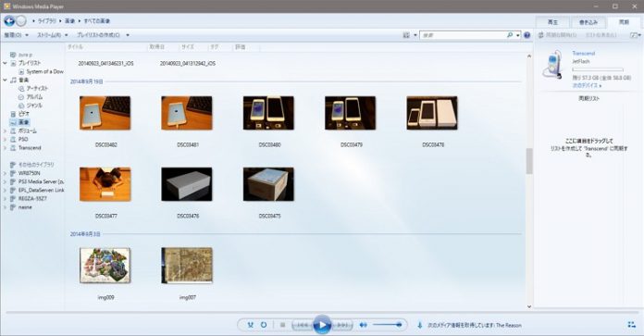This screenshot has height=336, width=644.
Task: Select the DSC03478 thumbnail
Action: coord(432,113)
